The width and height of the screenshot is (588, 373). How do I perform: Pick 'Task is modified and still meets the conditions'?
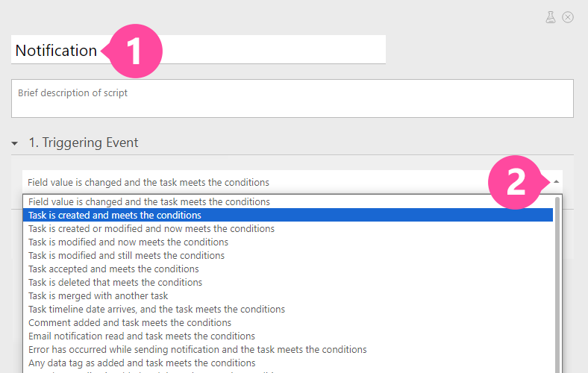[x=126, y=255]
